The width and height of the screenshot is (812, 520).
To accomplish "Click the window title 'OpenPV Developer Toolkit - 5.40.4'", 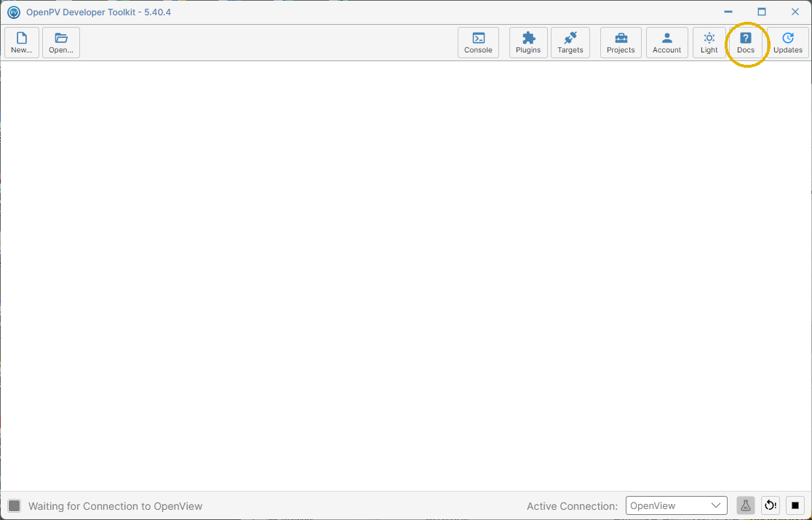I will point(98,12).
